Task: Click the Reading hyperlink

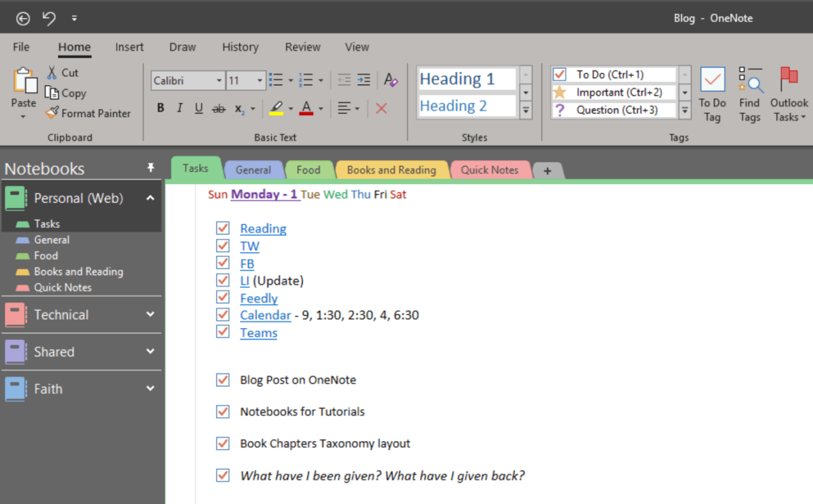Action: [x=263, y=228]
